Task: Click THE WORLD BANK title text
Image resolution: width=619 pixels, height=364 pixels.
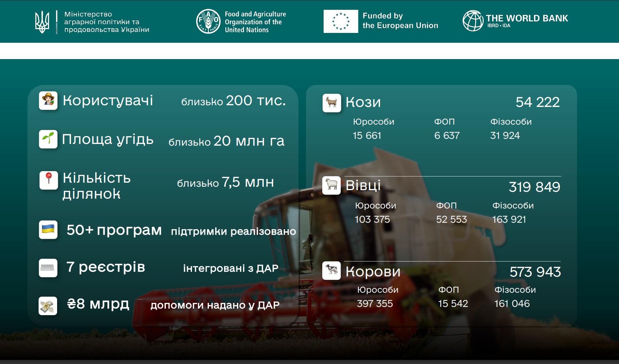Action: coord(527,18)
